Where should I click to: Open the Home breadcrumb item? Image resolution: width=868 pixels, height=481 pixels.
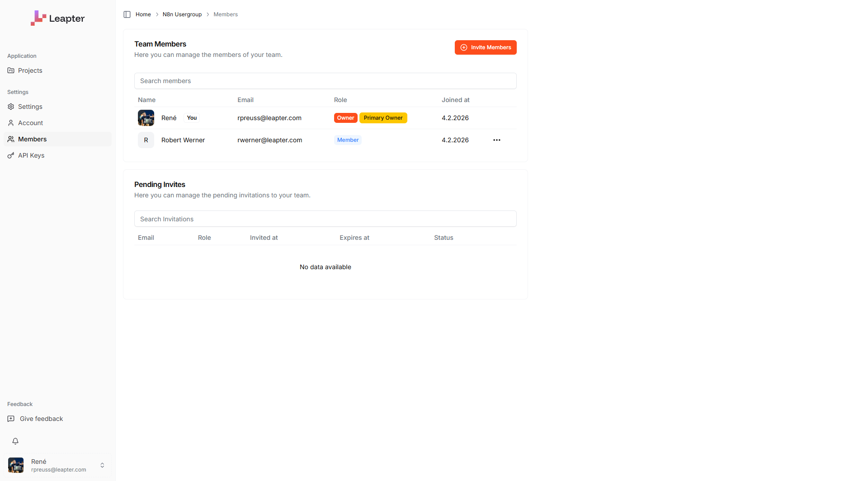(x=143, y=14)
